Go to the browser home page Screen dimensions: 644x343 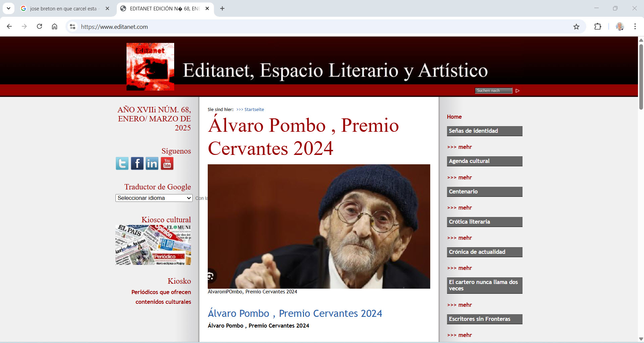54,26
